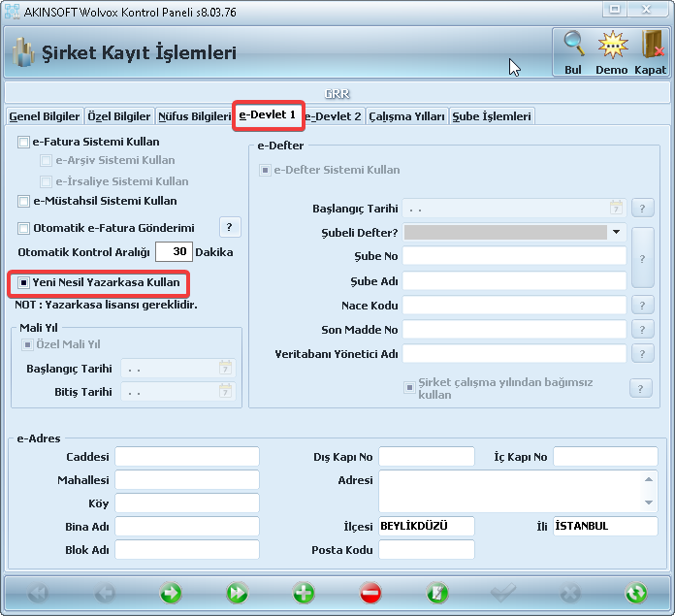Click the Kapat door icon
The width and height of the screenshot is (675, 616).
click(652, 44)
